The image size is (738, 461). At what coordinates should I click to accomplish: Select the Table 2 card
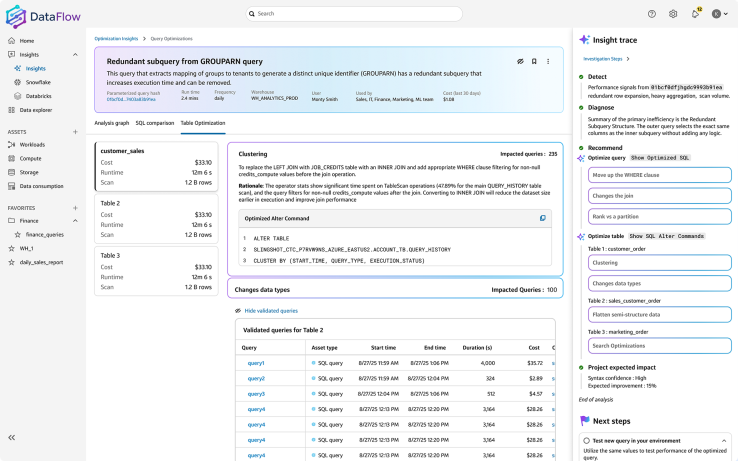156,219
